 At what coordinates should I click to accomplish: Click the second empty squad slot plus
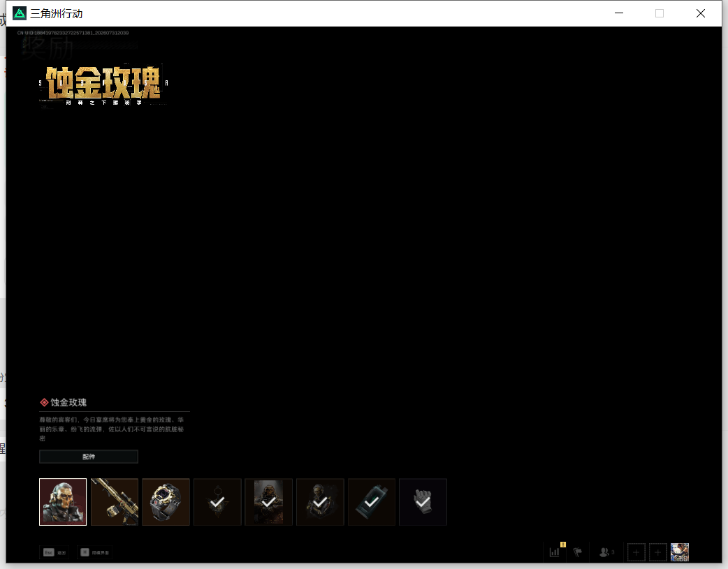[657, 552]
